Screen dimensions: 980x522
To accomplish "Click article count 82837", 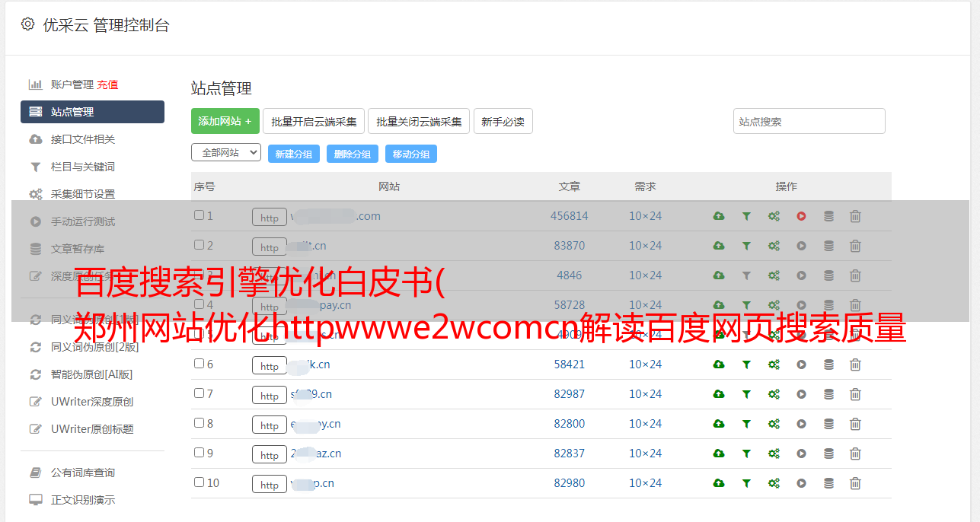I will 570,454.
